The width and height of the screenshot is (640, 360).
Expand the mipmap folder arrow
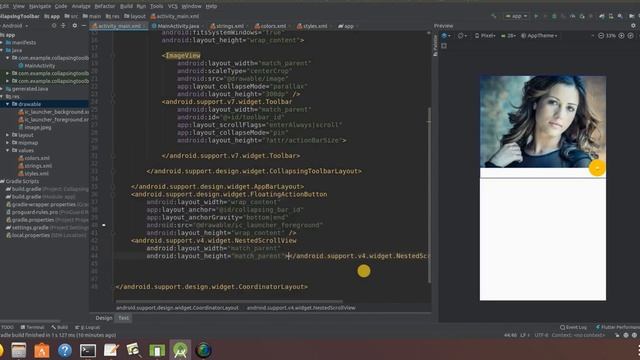(7, 142)
